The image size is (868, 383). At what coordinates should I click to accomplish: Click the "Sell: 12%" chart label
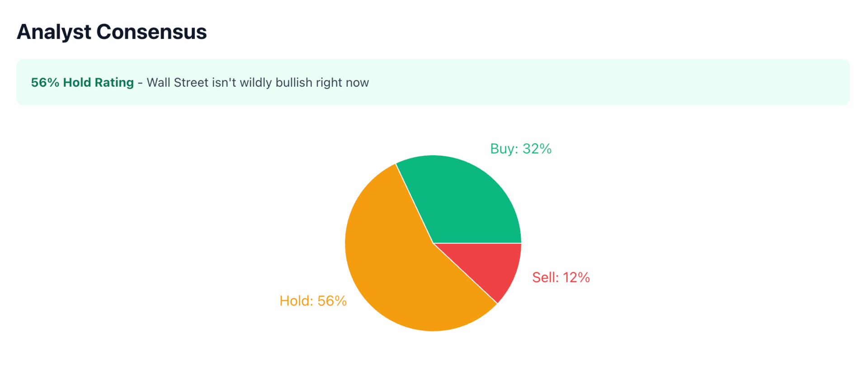coord(561,277)
